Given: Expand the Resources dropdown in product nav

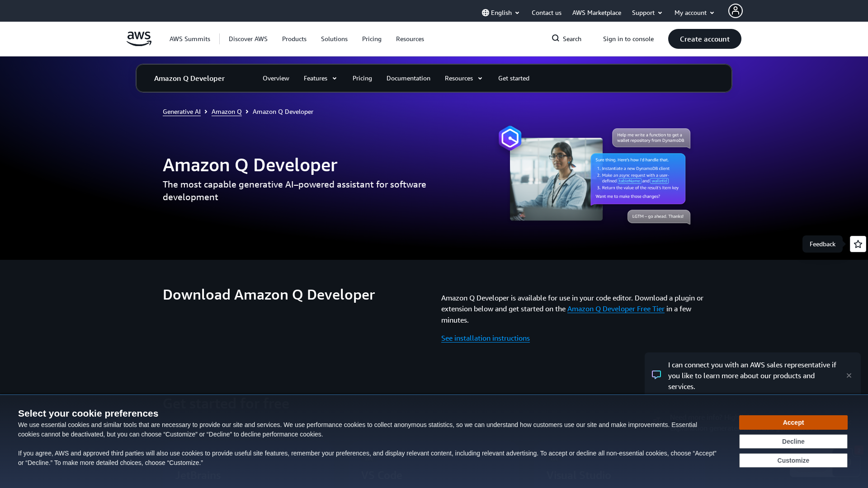Looking at the screenshot, I should tap(464, 78).
